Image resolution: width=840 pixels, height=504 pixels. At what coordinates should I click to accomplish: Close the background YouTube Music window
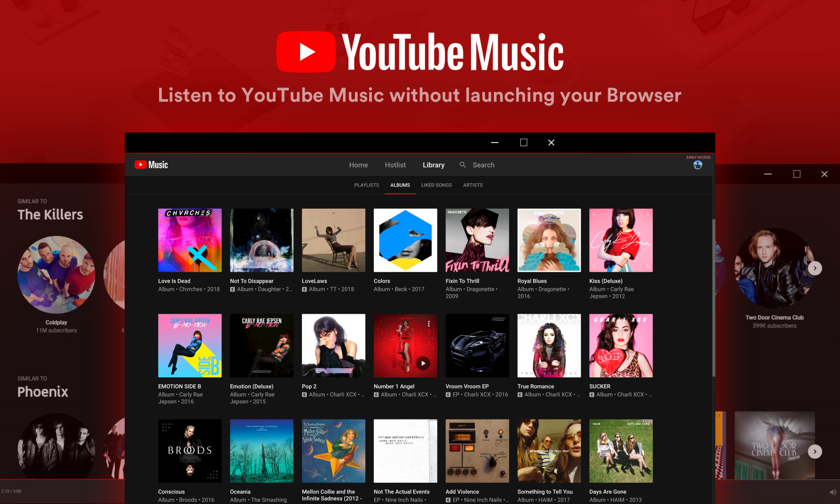(824, 174)
